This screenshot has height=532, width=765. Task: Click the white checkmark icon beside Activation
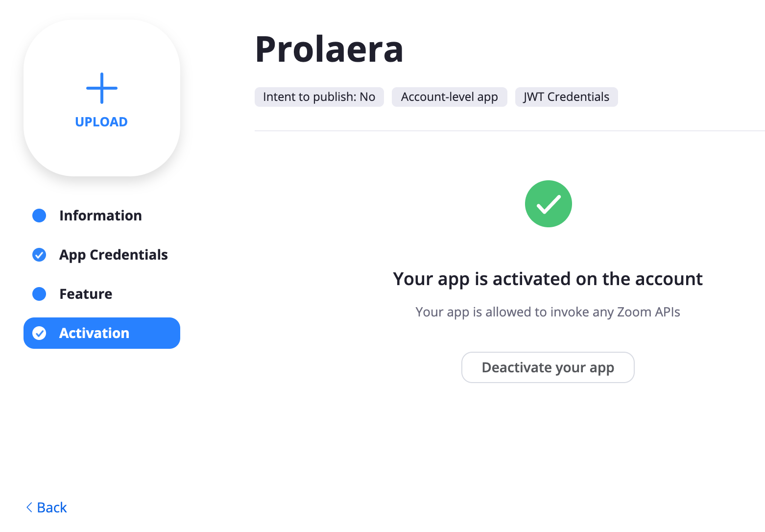tap(39, 333)
